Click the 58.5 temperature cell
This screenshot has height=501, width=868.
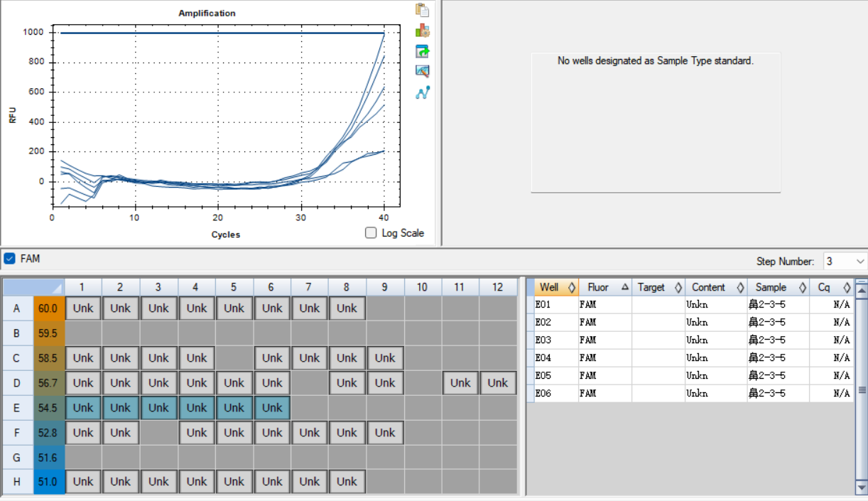pyautogui.click(x=49, y=358)
